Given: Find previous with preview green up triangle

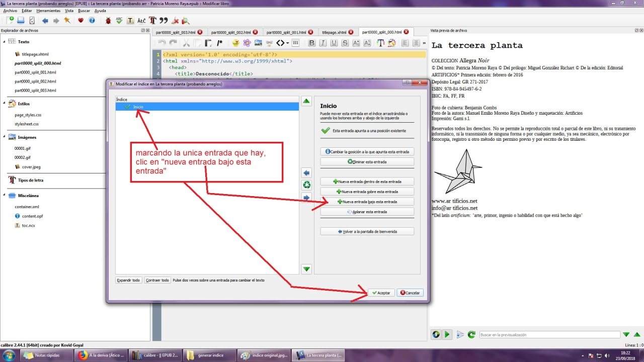Looking at the screenshot, I should pyautogui.click(x=637, y=334).
